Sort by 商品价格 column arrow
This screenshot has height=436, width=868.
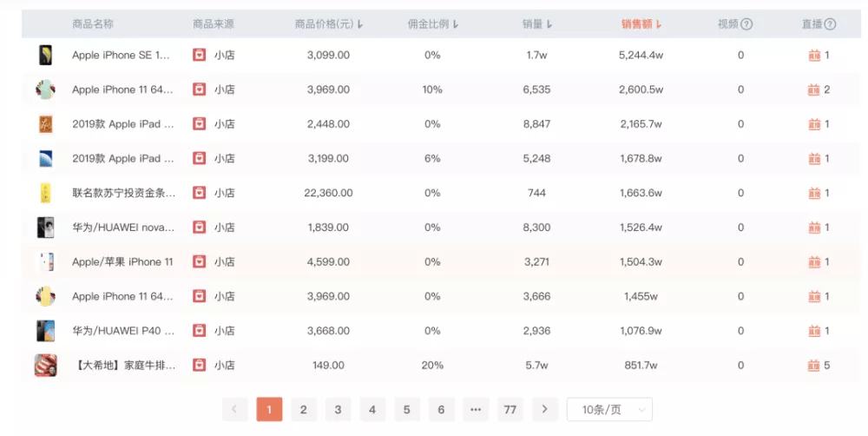pos(360,24)
